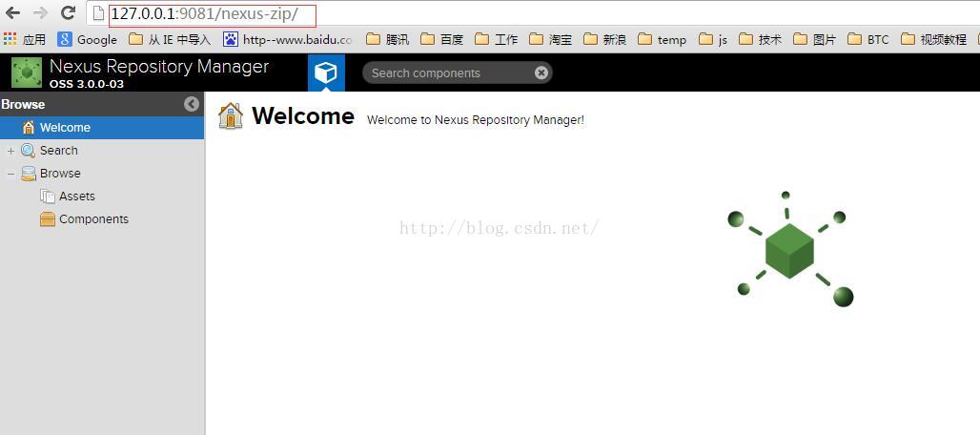Open the 淘宝 bookmark folder

(x=551, y=39)
